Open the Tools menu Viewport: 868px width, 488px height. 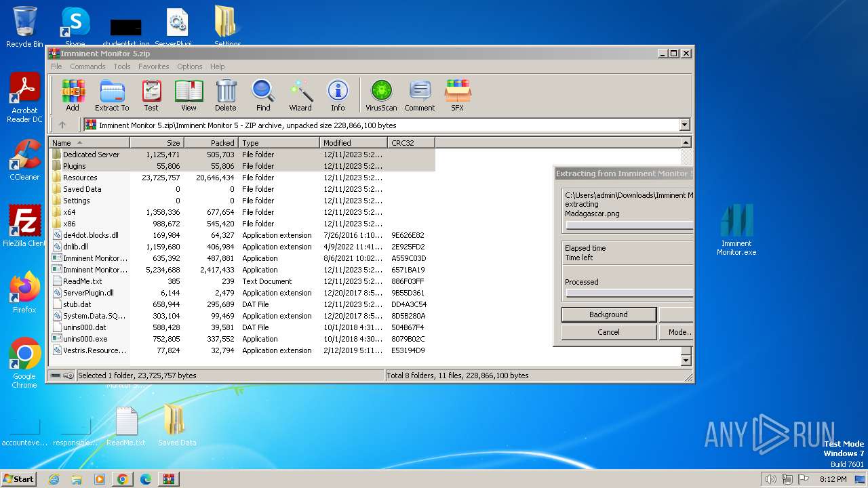[x=122, y=66]
